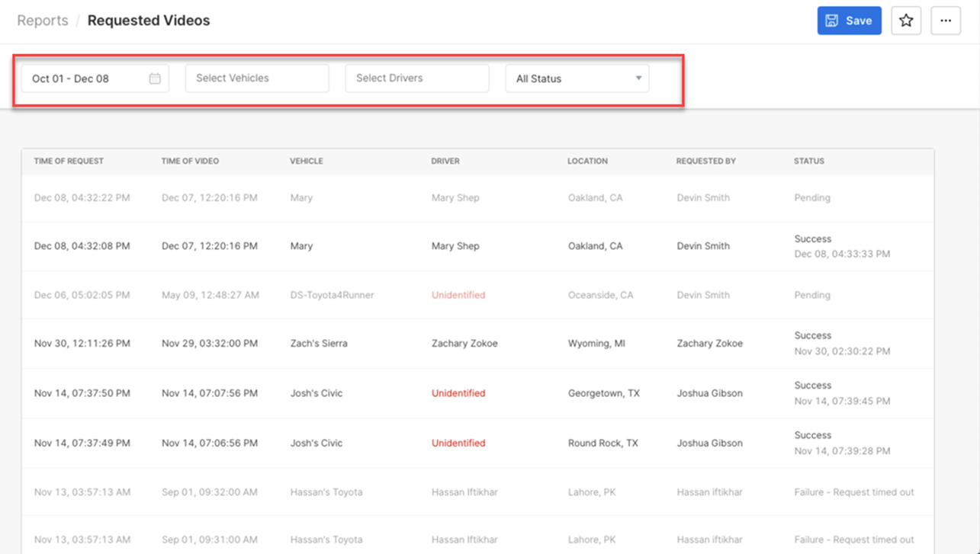Click the Status column header

point(808,162)
